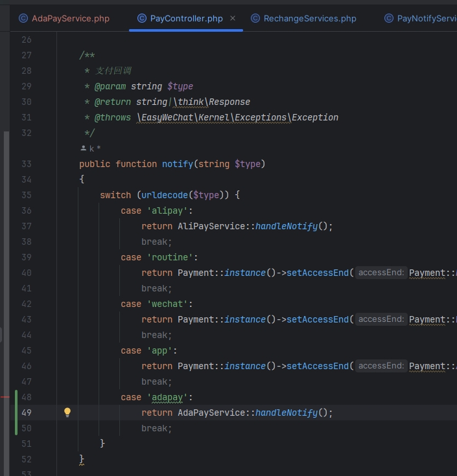Viewport: 457px width, 476px height.
Task: Click the handleNotify call on AliPayService line
Action: 286,226
